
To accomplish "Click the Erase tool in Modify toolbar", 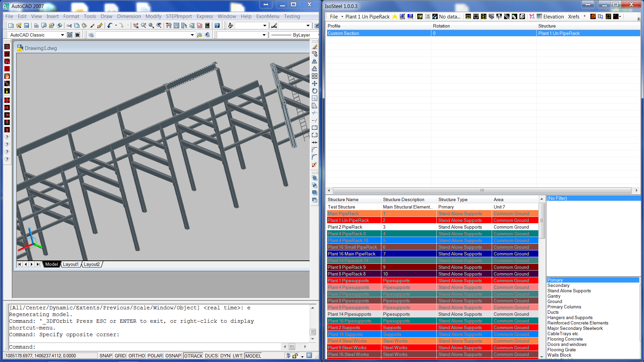I will pyautogui.click(x=315, y=47).
